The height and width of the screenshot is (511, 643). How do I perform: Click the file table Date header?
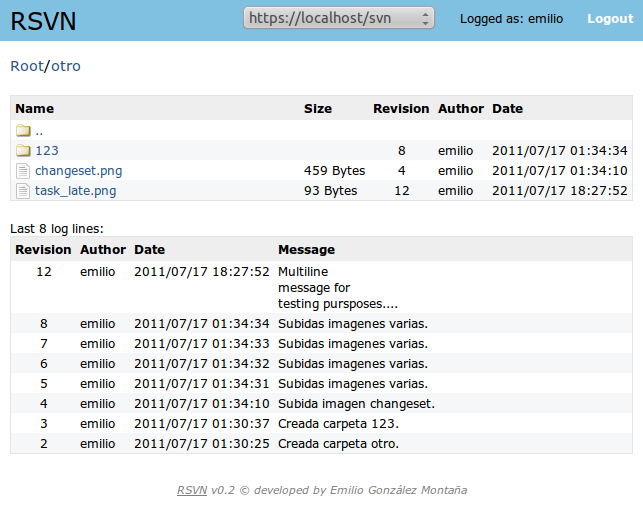coord(508,109)
